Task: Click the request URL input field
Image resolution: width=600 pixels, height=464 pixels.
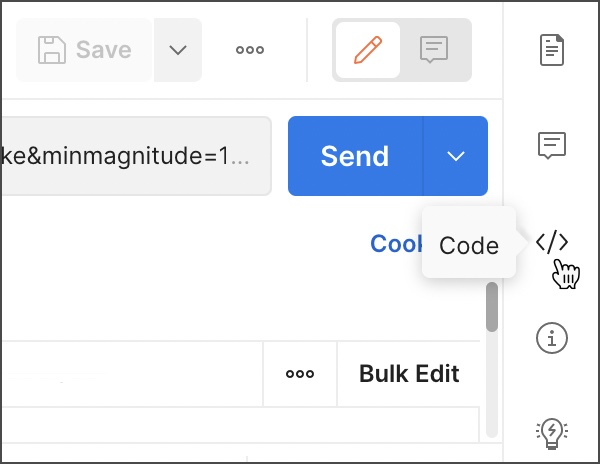Action: [x=135, y=156]
